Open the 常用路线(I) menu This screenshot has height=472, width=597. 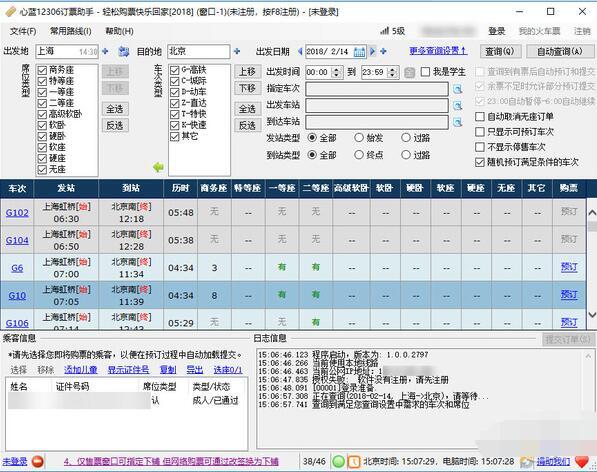[x=71, y=31]
